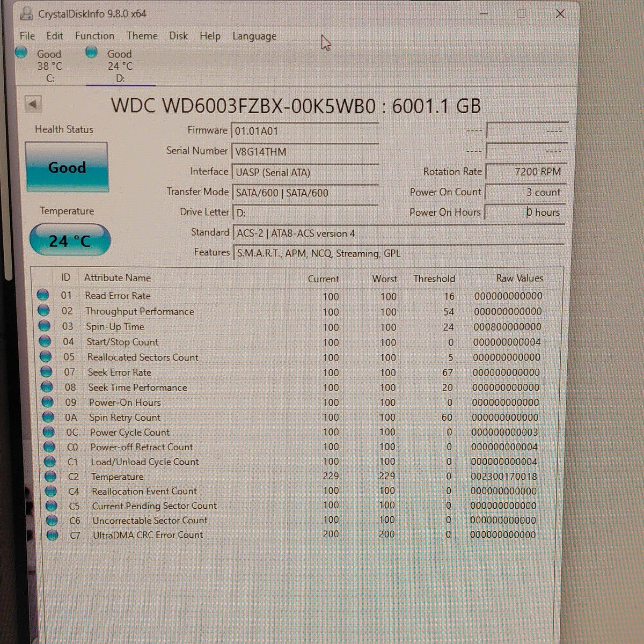Screen dimensions: 644x644
Task: Open the Disk menu
Action: click(x=179, y=36)
